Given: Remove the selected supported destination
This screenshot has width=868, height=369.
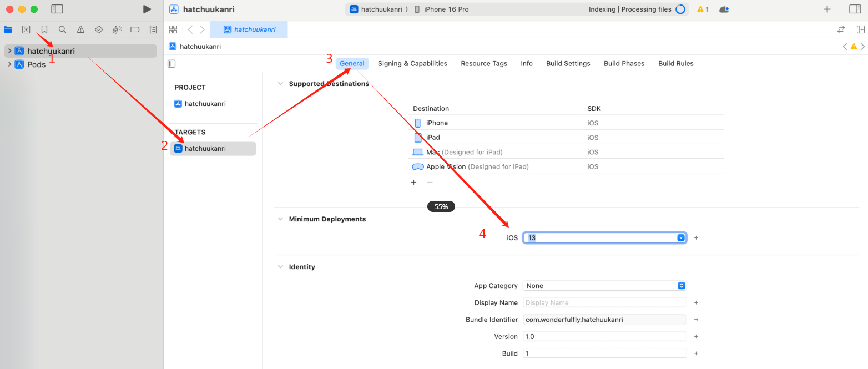Looking at the screenshot, I should coord(430,182).
